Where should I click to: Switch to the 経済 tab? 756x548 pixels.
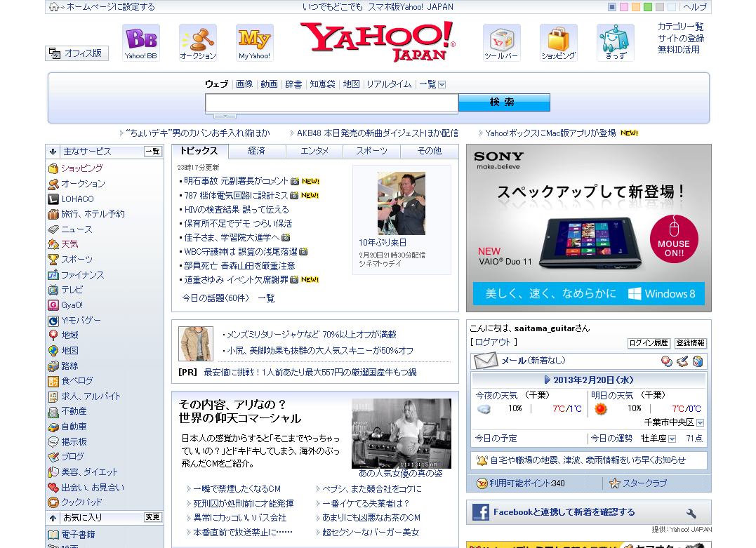coord(257,151)
